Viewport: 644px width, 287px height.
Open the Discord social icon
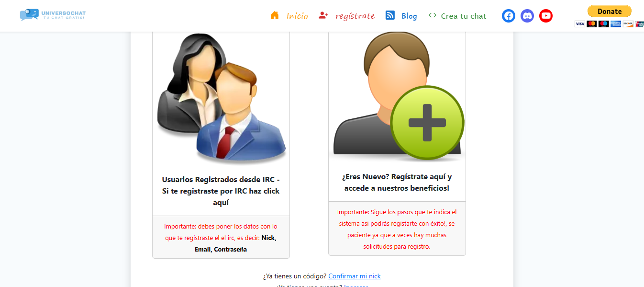(527, 16)
